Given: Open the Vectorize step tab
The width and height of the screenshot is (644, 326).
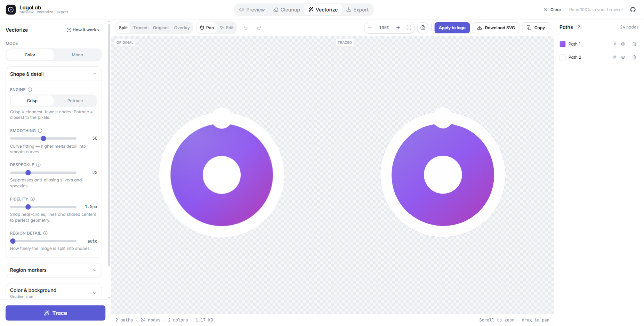Looking at the screenshot, I should [x=323, y=10].
